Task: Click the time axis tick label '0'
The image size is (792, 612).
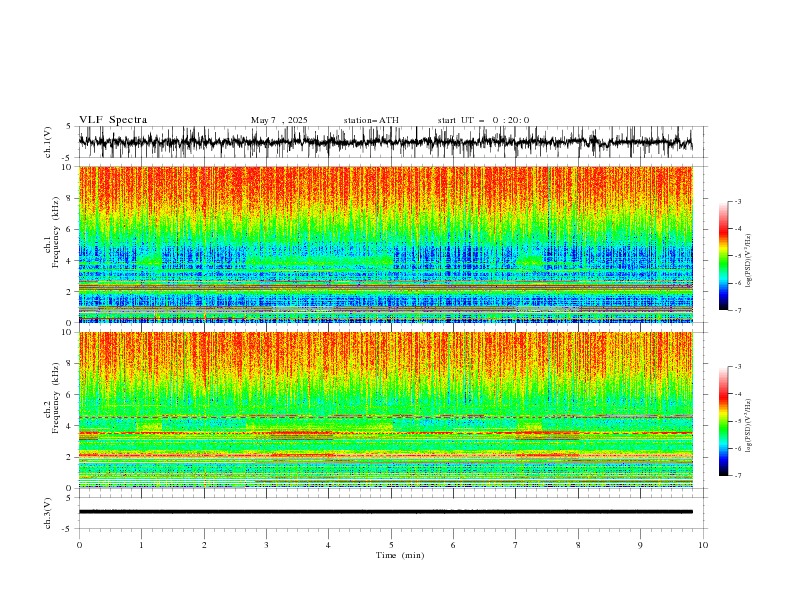Action: pos(79,545)
